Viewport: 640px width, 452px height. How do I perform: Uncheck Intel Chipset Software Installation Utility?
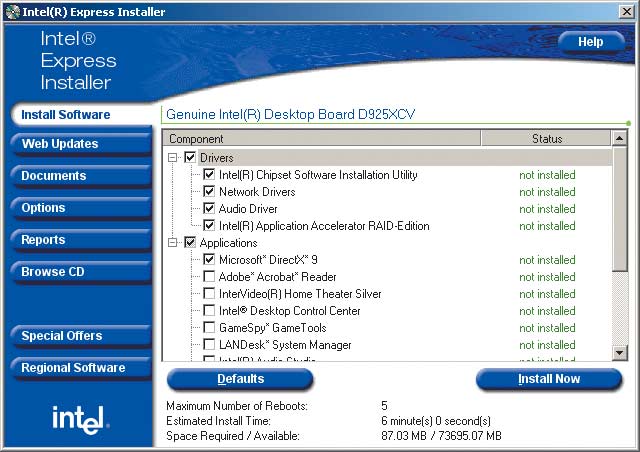point(209,174)
